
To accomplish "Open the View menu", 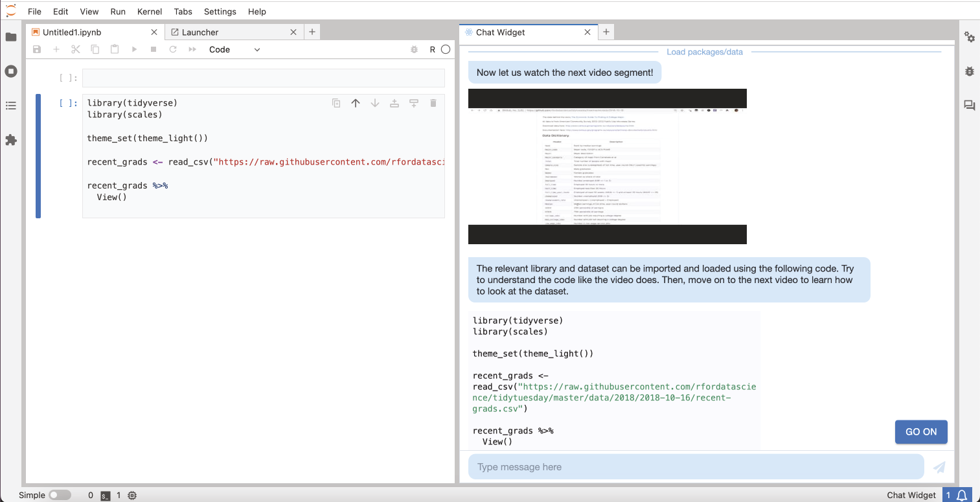I will [89, 12].
